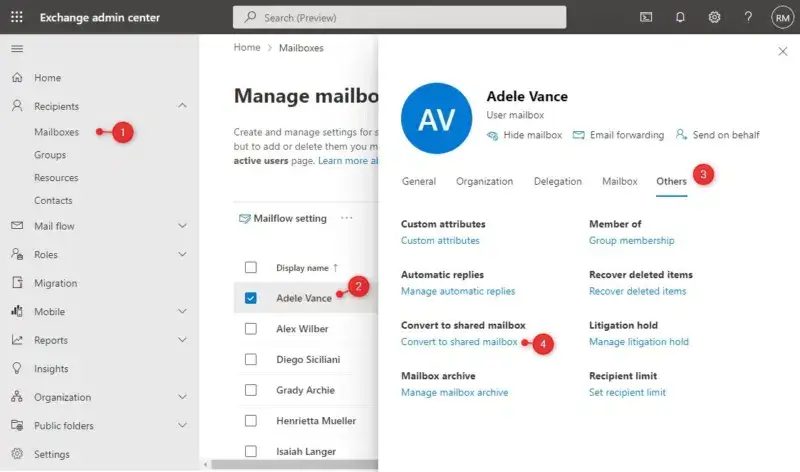Open RM account avatar menu
Image resolution: width=800 pixels, height=472 pixels.
click(x=783, y=18)
